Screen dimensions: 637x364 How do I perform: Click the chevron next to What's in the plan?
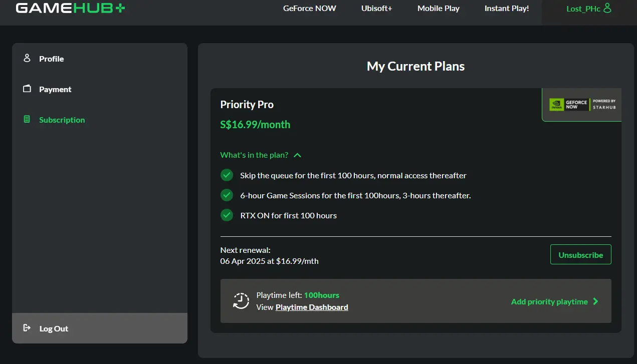pyautogui.click(x=297, y=155)
